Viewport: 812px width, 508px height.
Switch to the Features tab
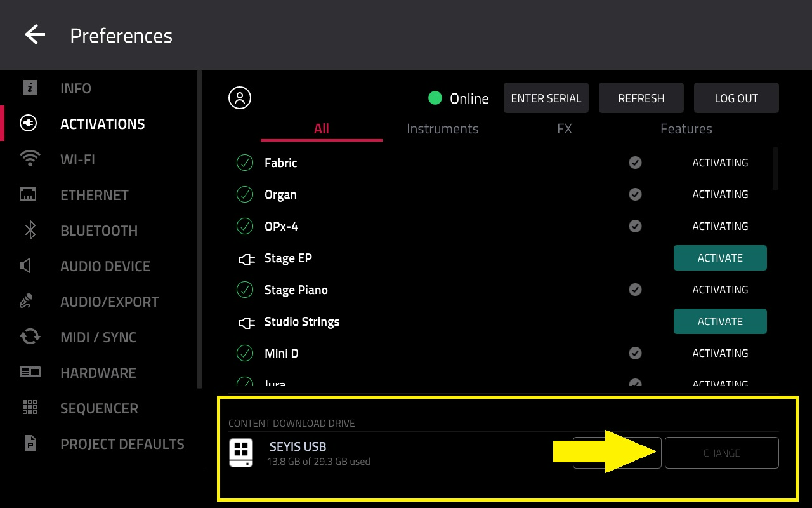(x=686, y=129)
